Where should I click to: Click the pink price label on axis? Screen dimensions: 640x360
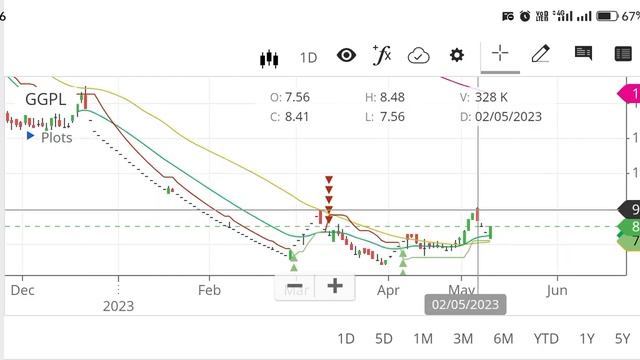point(629,94)
